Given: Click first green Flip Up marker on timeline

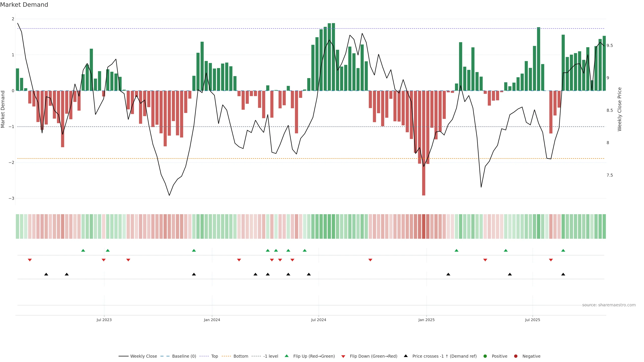Looking at the screenshot, I should pos(83,251).
